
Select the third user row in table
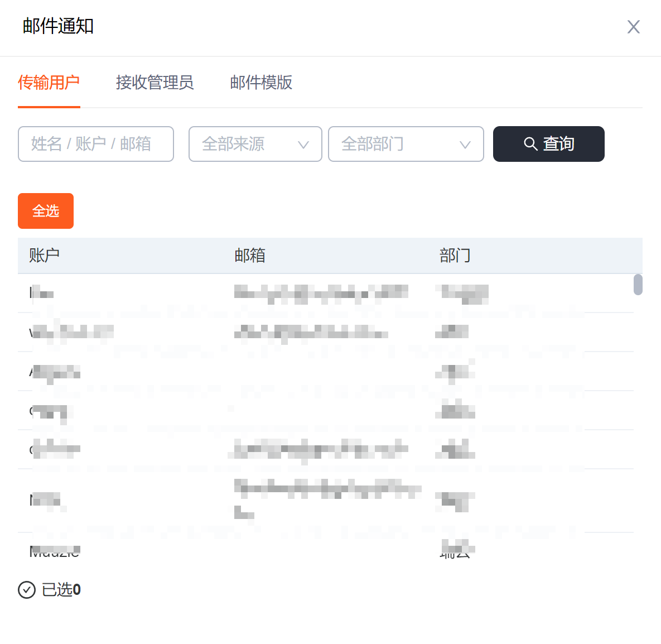pyautogui.click(x=324, y=372)
